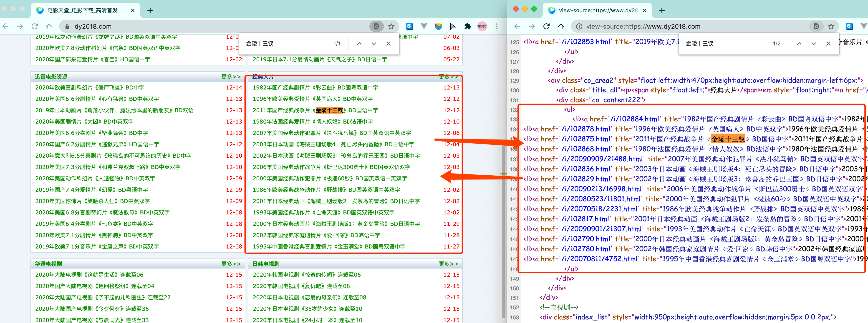This screenshot has width=868, height=323.
Task: Click the home icon in left browser
Action: [49, 26]
